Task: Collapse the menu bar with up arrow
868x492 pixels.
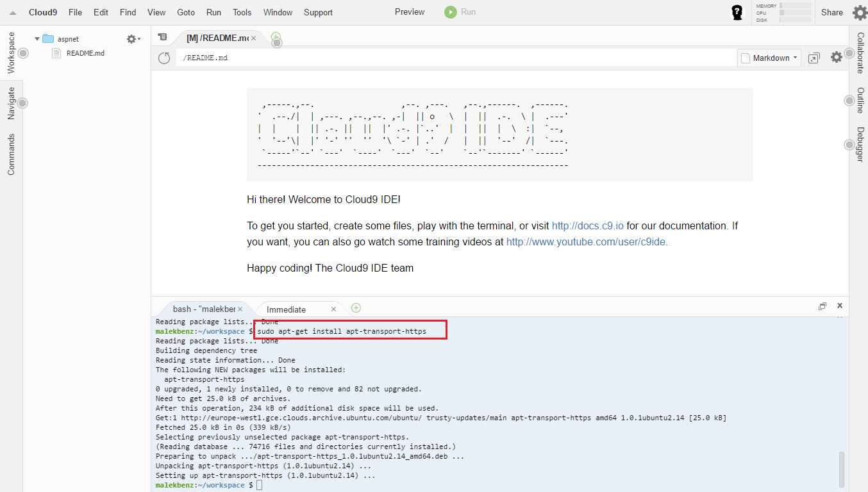Action: (12, 13)
